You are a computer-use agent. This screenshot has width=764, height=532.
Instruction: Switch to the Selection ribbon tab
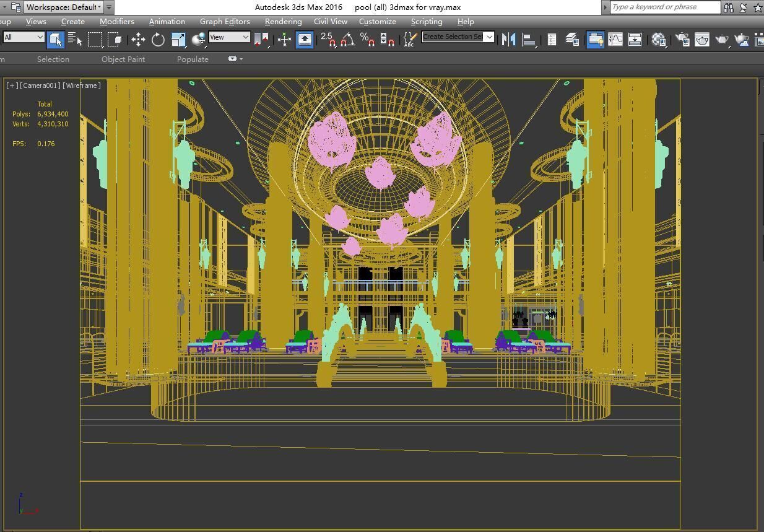[53, 59]
